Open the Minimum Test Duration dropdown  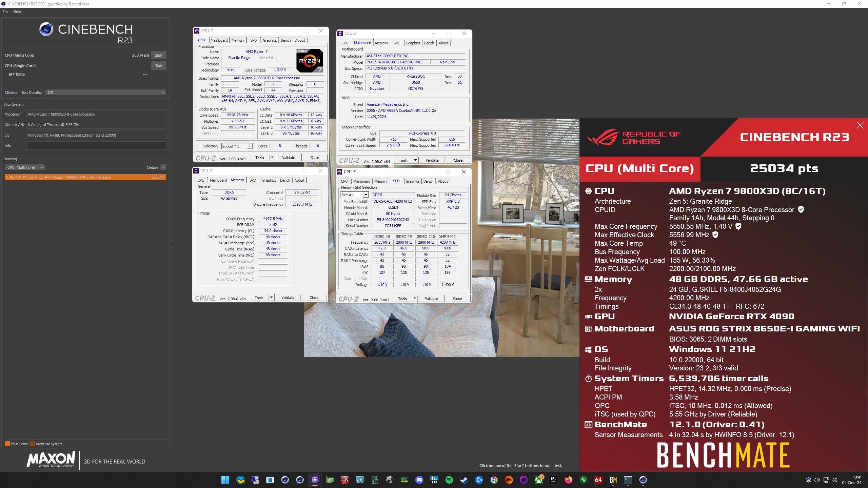pyautogui.click(x=106, y=93)
